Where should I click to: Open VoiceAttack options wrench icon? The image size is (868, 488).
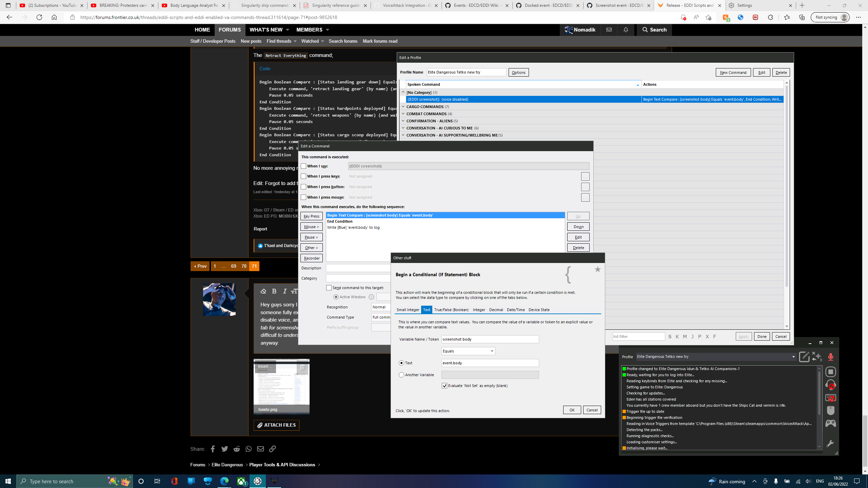coord(830,444)
